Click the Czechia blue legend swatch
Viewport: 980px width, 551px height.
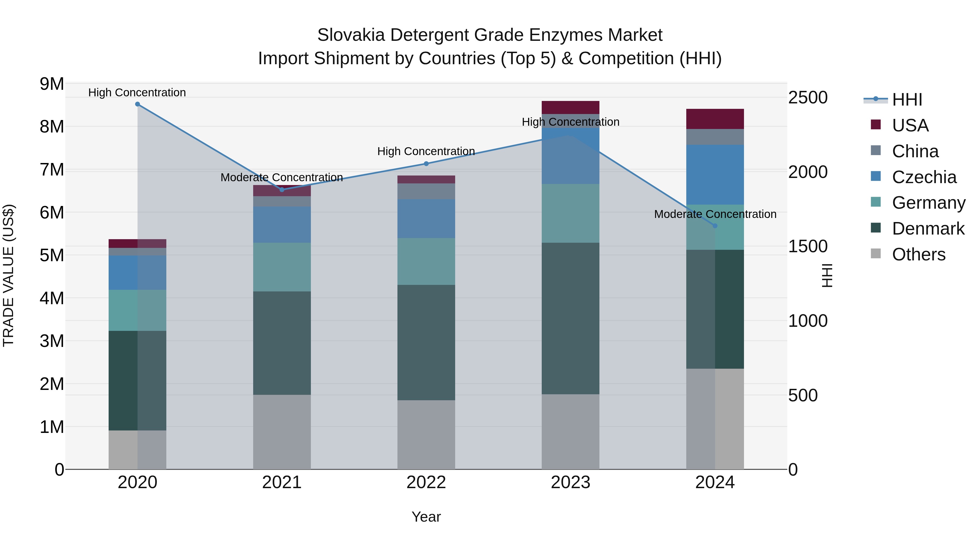pyautogui.click(x=876, y=176)
